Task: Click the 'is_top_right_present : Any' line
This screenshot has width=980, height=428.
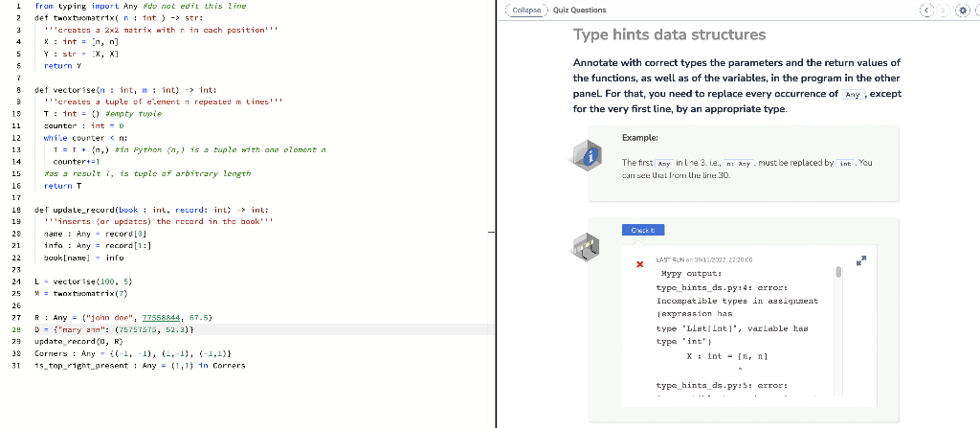Action: click(140, 366)
